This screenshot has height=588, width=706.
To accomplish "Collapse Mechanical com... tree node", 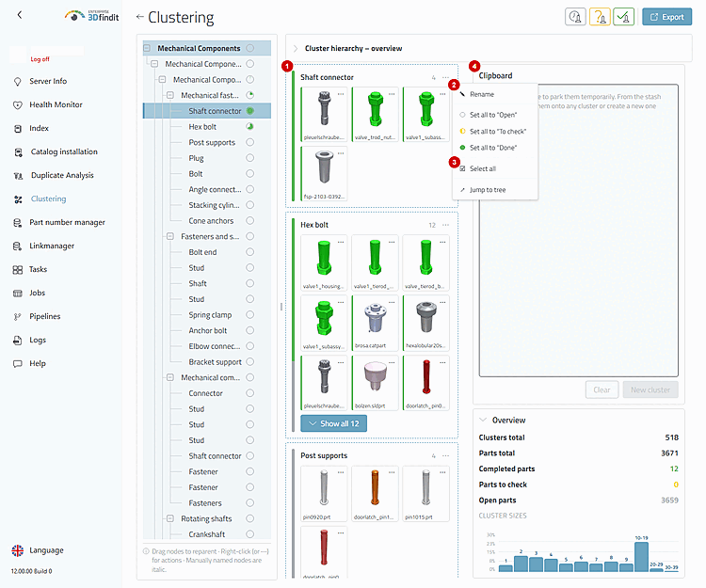I will (x=170, y=377).
